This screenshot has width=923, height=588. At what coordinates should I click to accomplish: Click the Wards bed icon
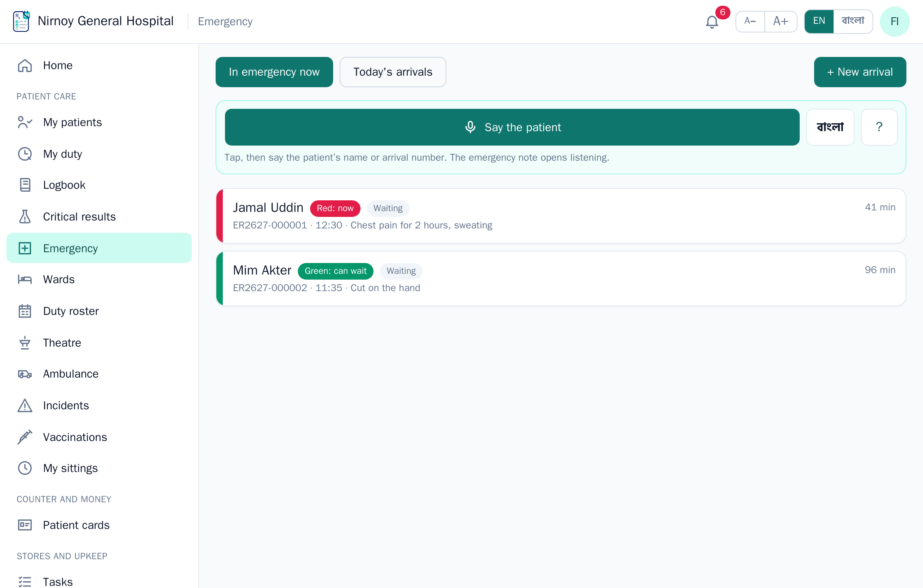tap(25, 280)
